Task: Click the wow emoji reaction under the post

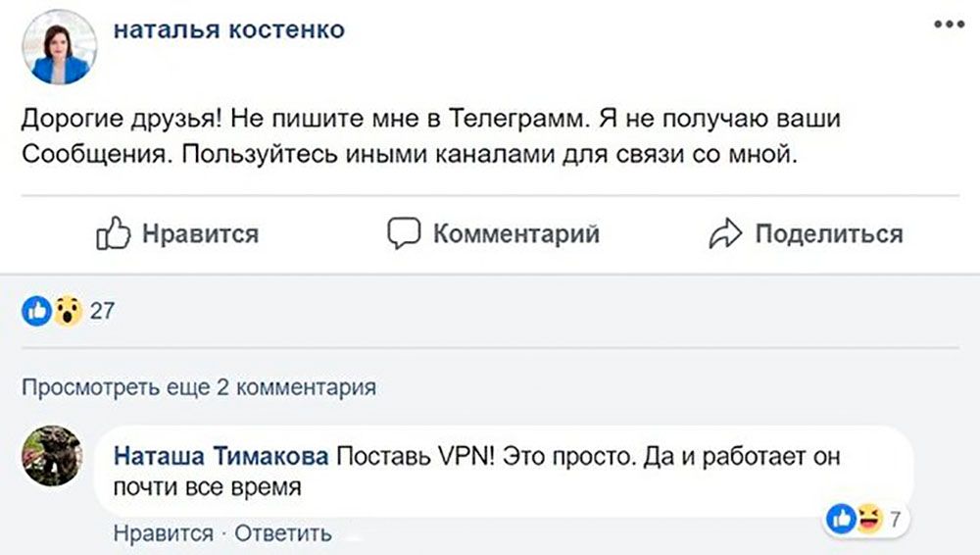Action: 67,312
